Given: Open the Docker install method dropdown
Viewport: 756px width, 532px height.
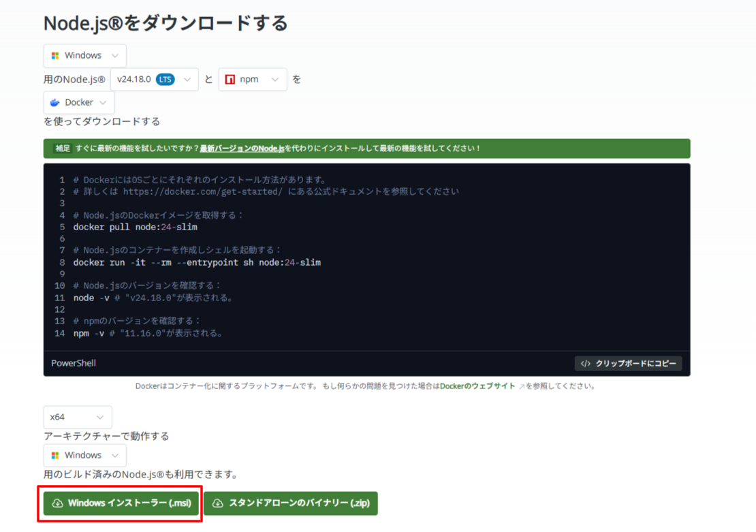Looking at the screenshot, I should pyautogui.click(x=79, y=102).
